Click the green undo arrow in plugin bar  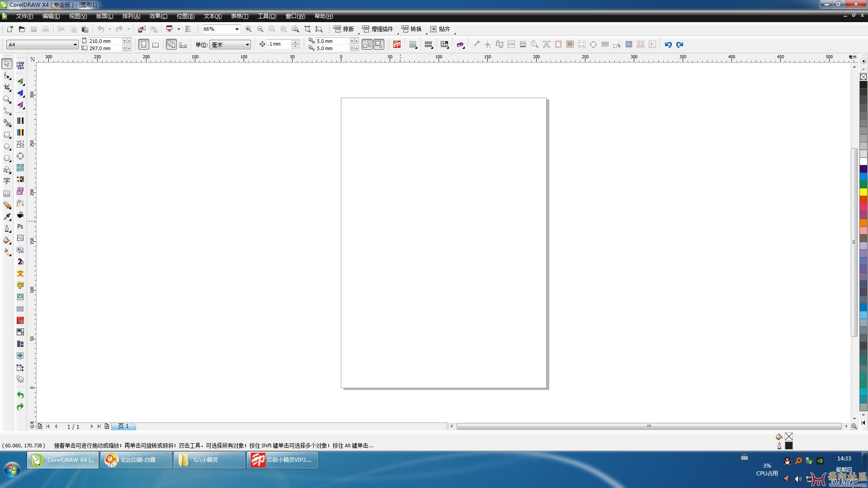point(20,395)
